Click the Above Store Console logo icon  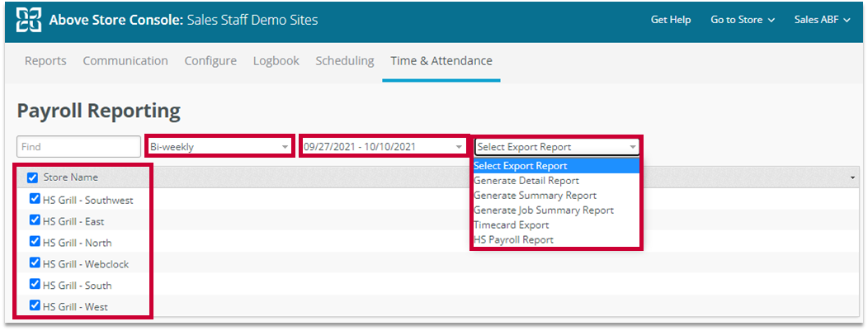pos(29,20)
